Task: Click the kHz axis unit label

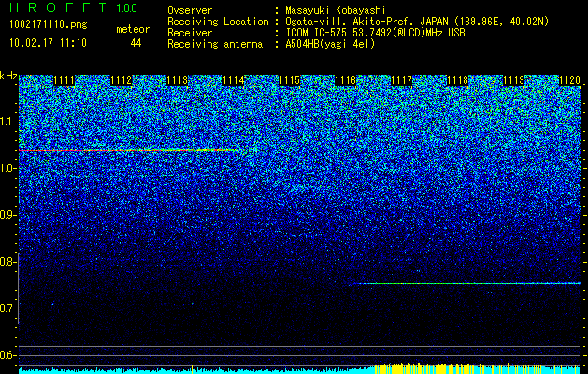Action: click(8, 76)
